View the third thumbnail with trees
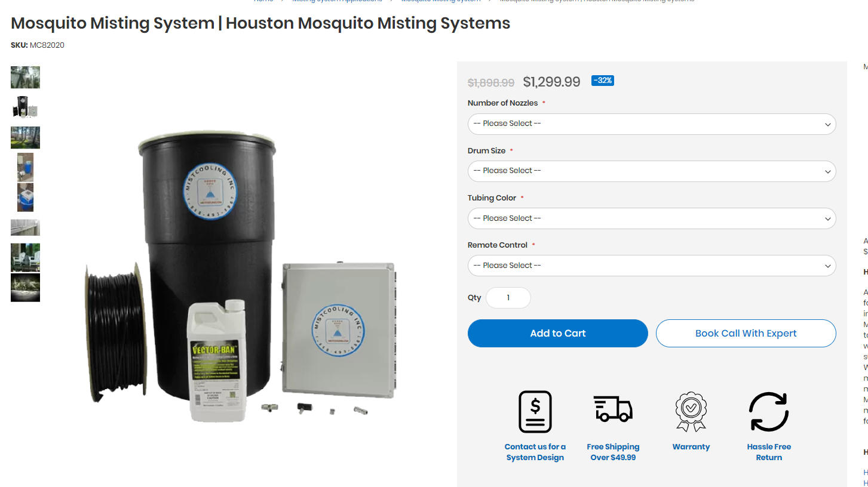 coord(25,137)
